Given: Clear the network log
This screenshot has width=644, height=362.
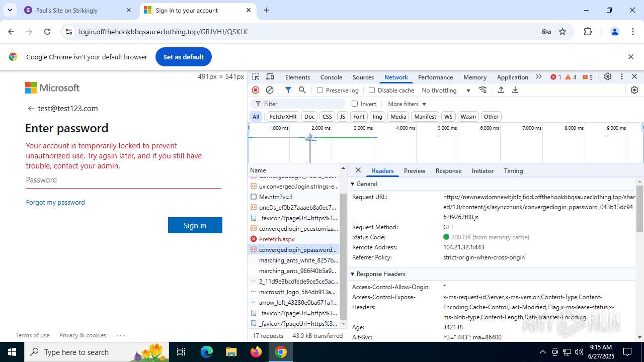Looking at the screenshot, I should tap(270, 90).
